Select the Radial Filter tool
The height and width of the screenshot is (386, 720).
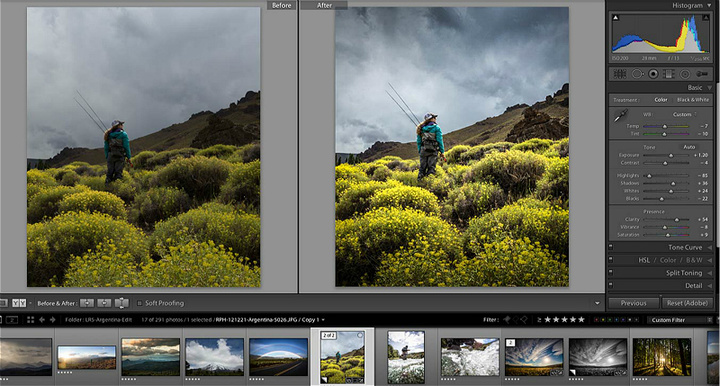coord(685,74)
